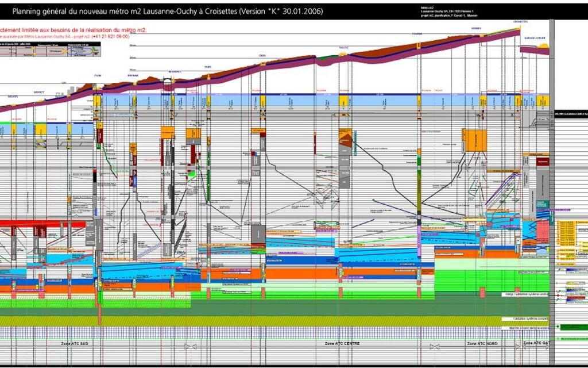Click the large orange block below Vennes
The width and height of the screenshot is (588, 368).
point(475,140)
